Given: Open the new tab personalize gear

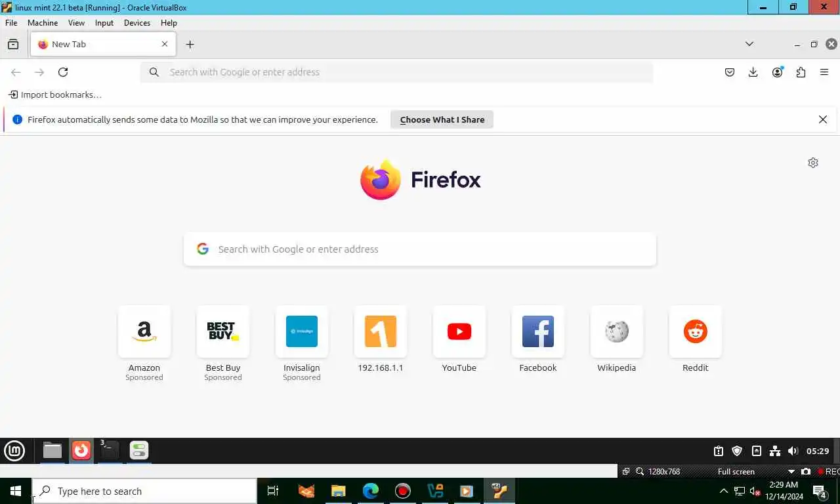Looking at the screenshot, I should tap(813, 163).
